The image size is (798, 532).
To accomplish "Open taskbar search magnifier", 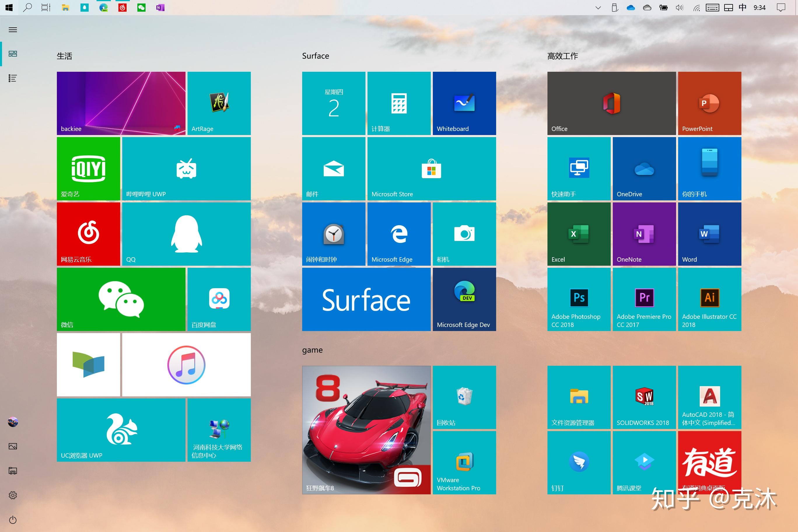I will click(x=27, y=8).
